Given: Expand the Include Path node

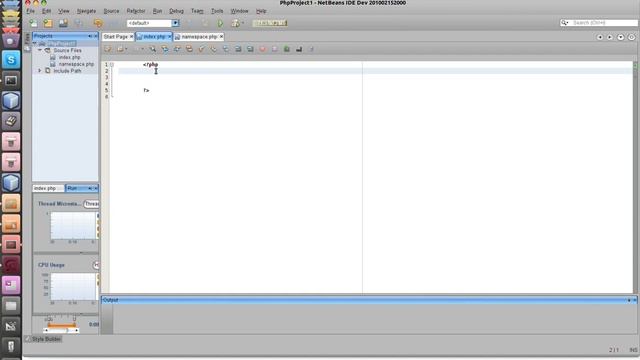Looking at the screenshot, I should coord(40,71).
